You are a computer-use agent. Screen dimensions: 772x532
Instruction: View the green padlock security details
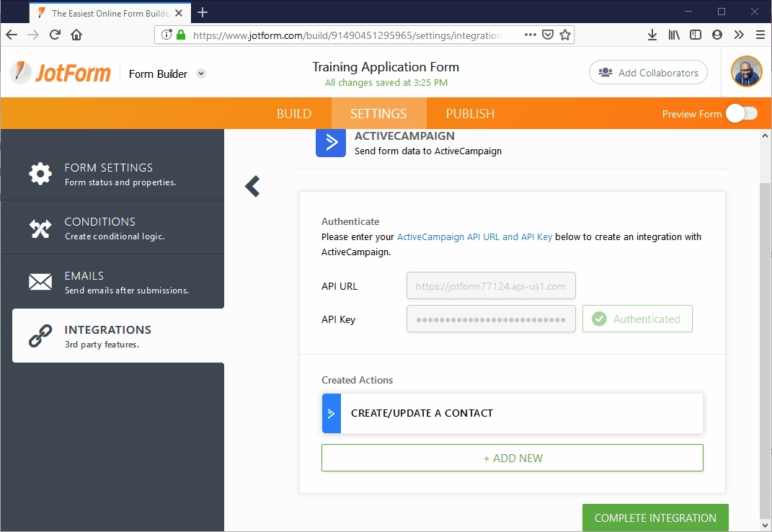point(181,35)
